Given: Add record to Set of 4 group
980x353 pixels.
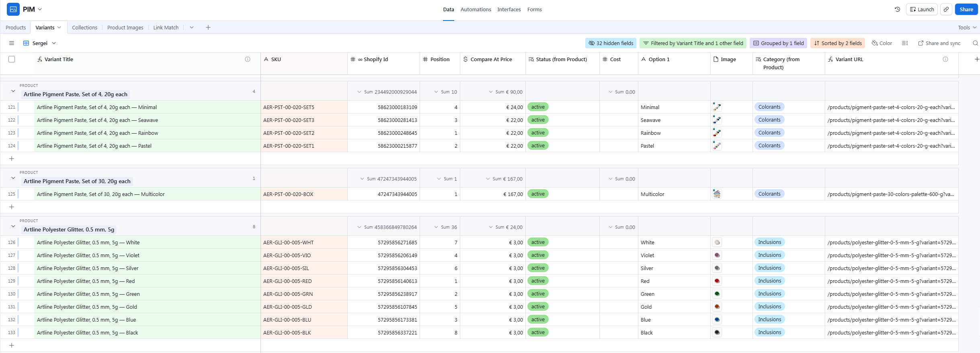Looking at the screenshot, I should [12, 159].
